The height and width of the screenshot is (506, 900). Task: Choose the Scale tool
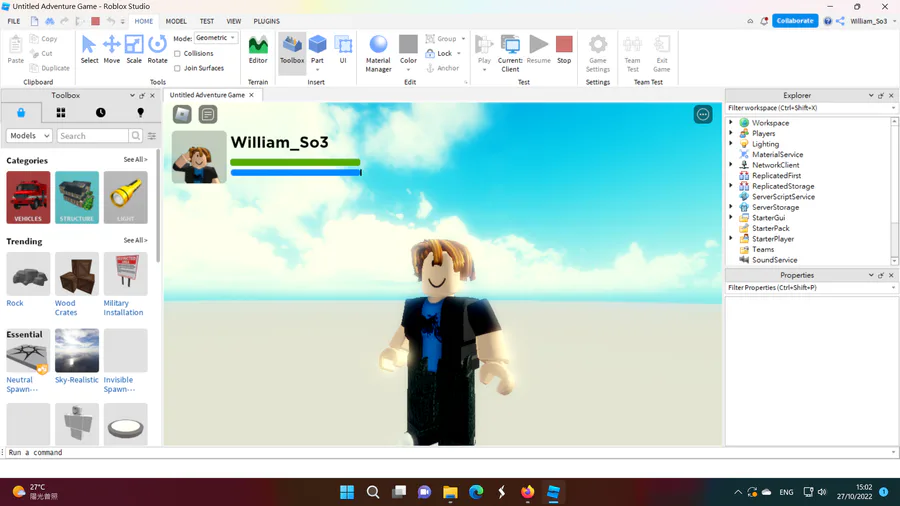(x=134, y=49)
